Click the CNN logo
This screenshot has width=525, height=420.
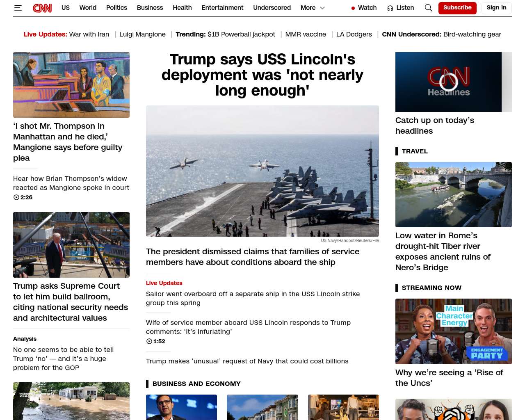click(42, 8)
